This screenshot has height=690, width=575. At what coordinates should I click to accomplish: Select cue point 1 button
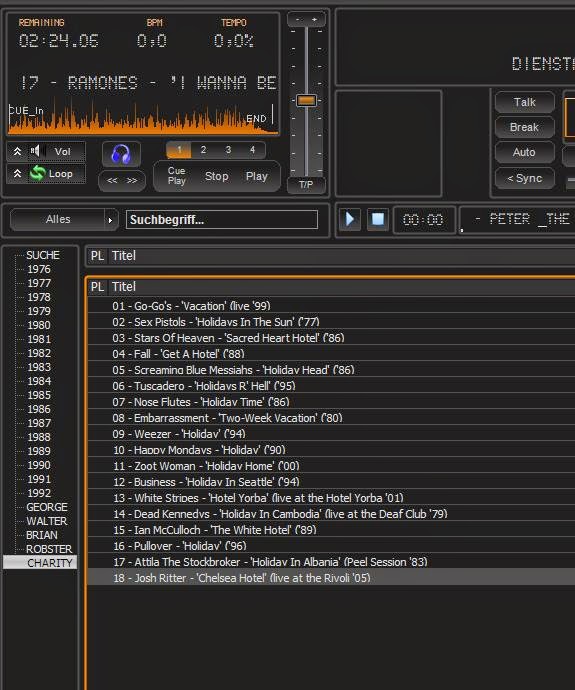(179, 150)
